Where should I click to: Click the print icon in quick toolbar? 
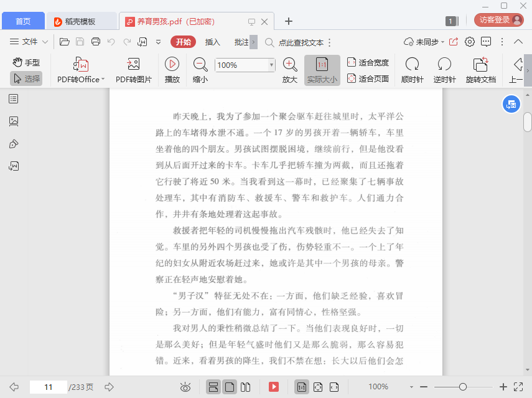pyautogui.click(x=96, y=42)
